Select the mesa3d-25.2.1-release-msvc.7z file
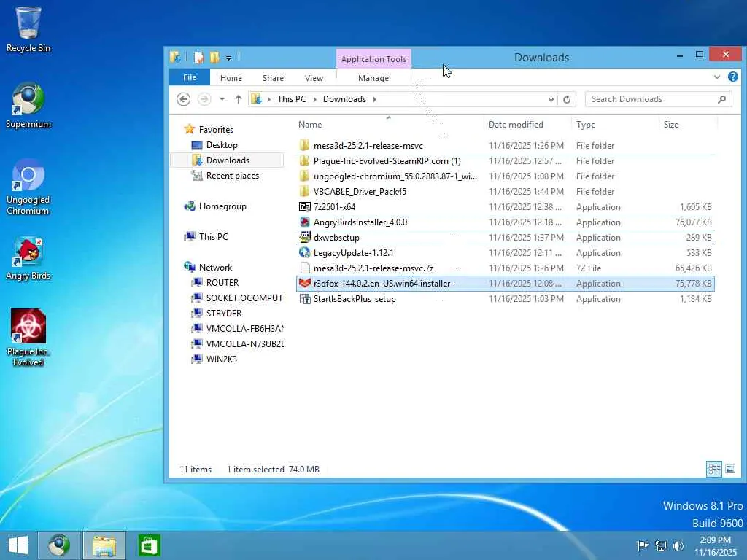This screenshot has height=560, width=747. 506,268
